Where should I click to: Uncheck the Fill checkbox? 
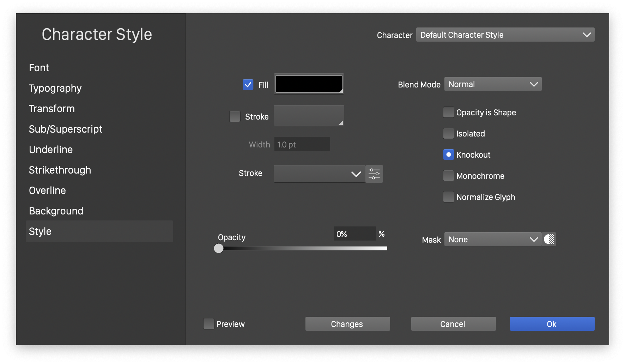click(248, 85)
